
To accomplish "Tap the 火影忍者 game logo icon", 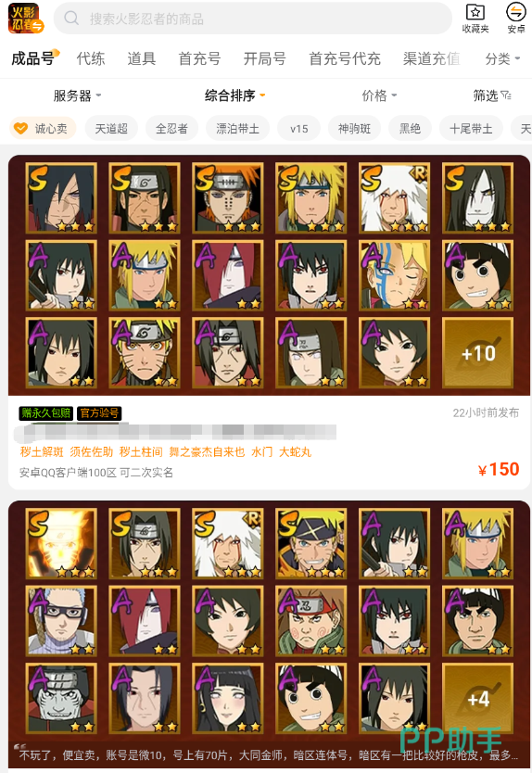I will click(25, 19).
